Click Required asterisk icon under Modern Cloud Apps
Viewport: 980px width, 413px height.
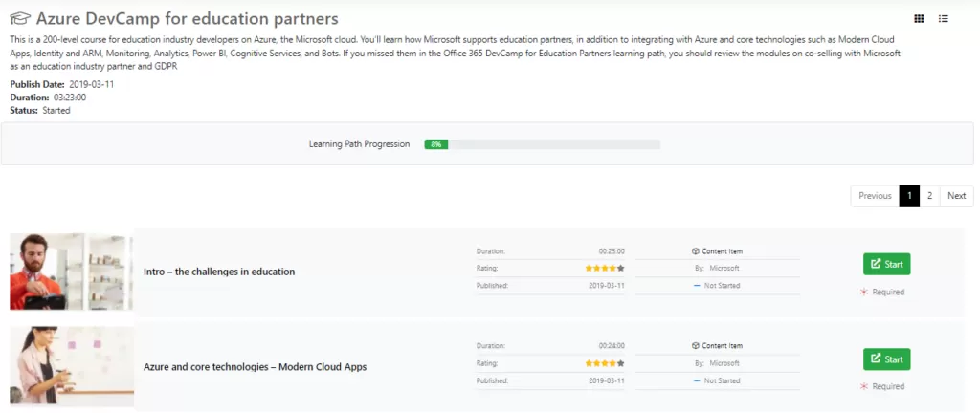(x=864, y=387)
